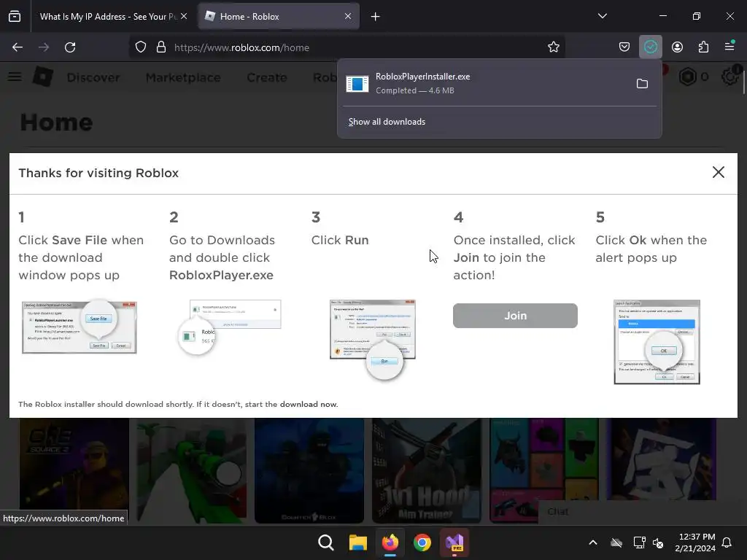Open the Firefox application menu
Viewport: 747px width, 560px height.
[x=729, y=46]
